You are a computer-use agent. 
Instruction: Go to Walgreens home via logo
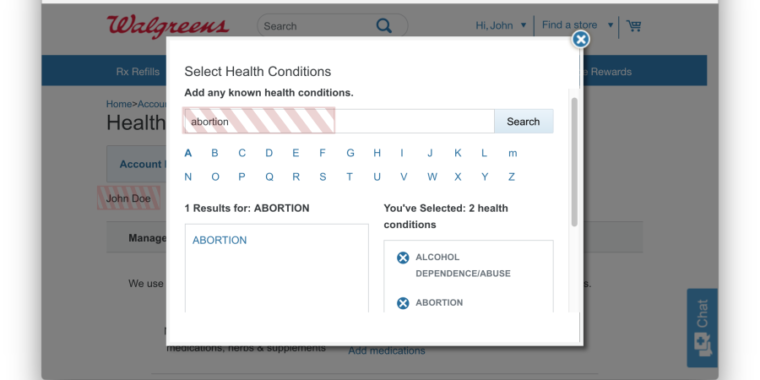(168, 26)
